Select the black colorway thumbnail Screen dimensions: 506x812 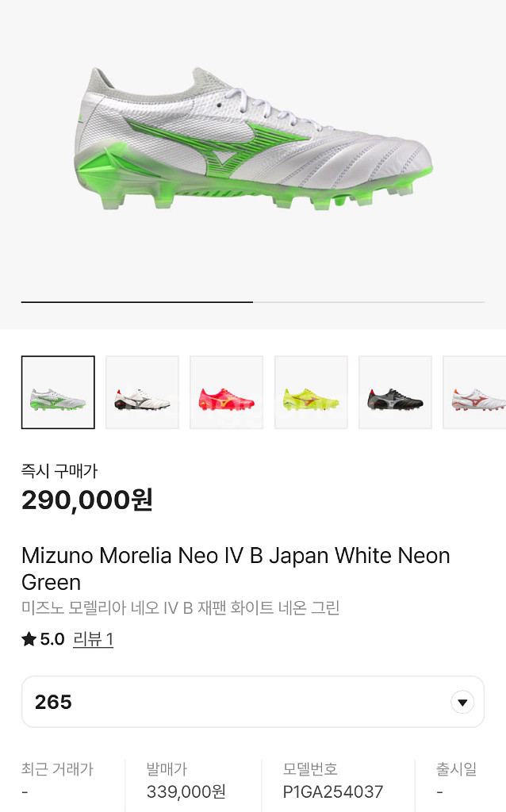click(395, 392)
